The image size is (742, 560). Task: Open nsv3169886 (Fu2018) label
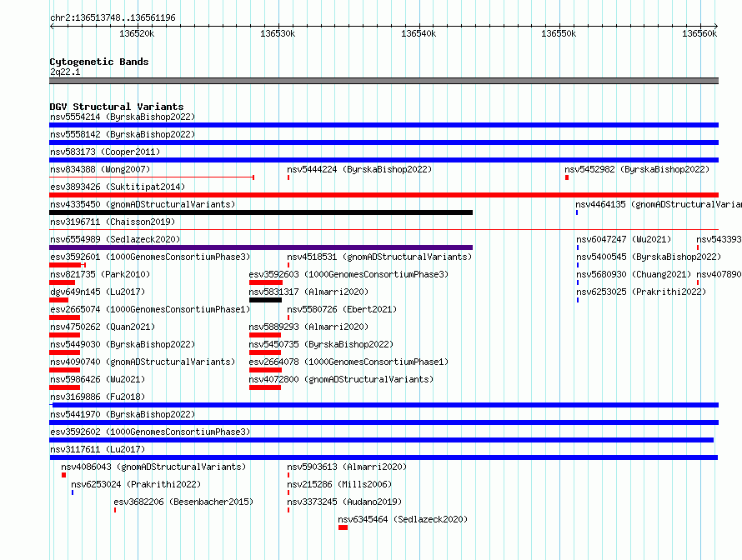coord(98,397)
